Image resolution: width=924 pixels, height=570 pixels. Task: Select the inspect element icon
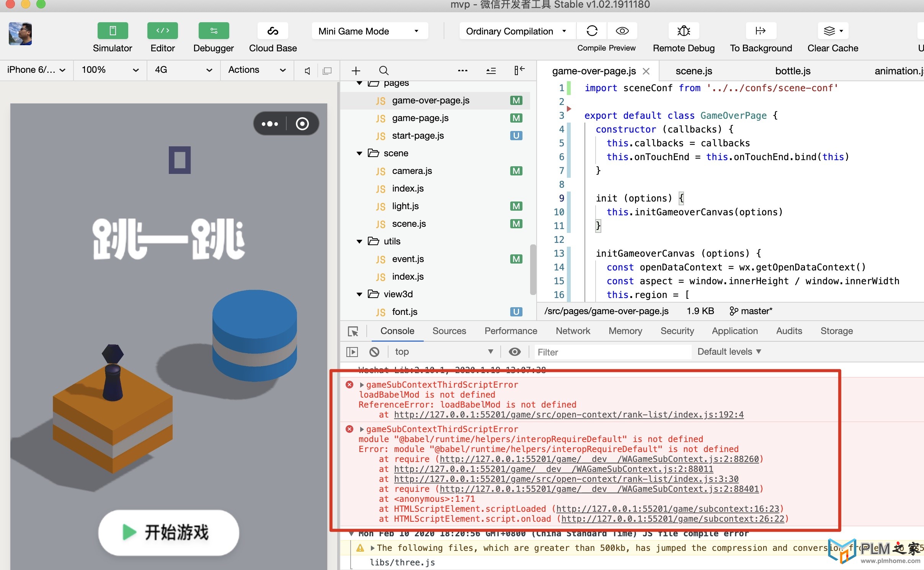[x=353, y=331]
